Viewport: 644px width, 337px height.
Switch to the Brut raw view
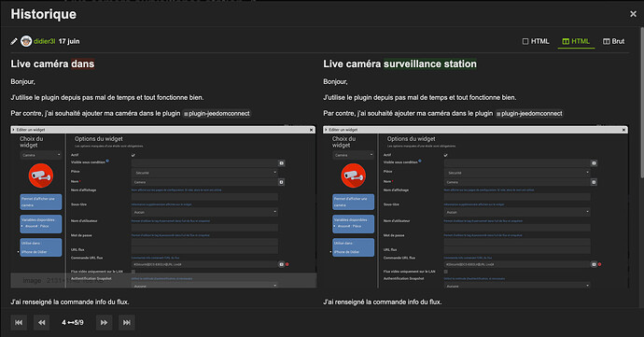click(613, 41)
